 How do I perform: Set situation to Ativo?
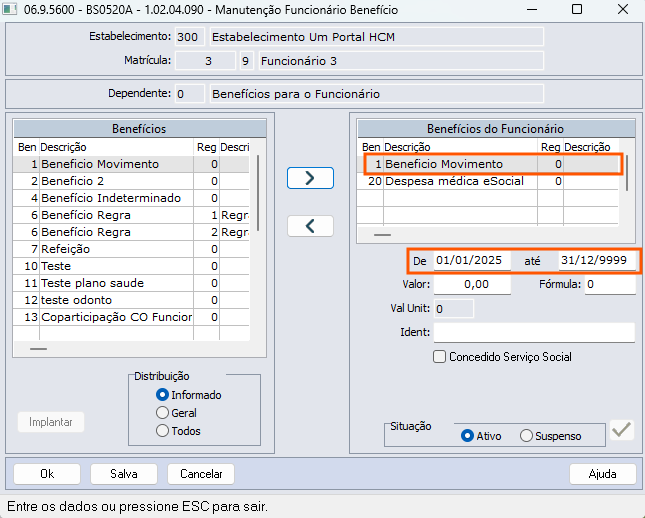point(481,436)
